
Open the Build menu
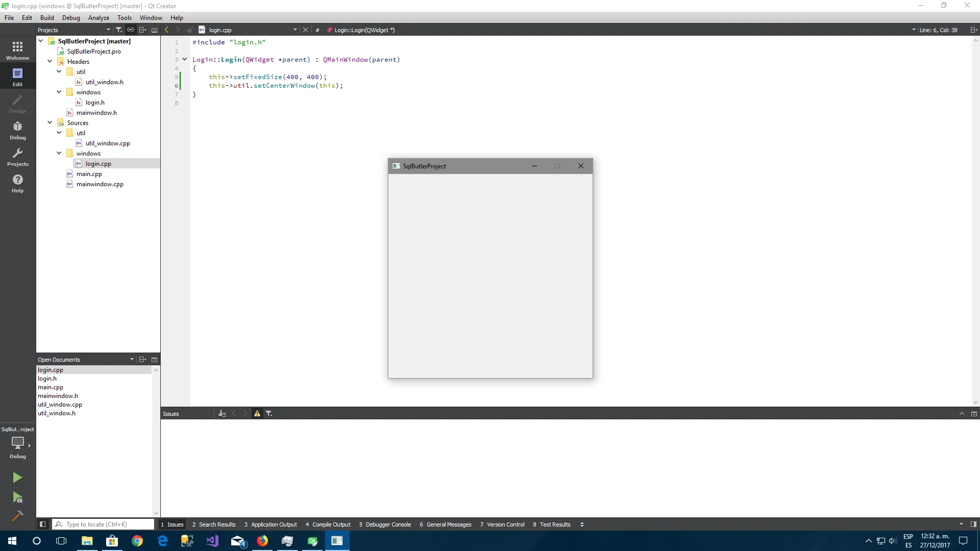[47, 17]
